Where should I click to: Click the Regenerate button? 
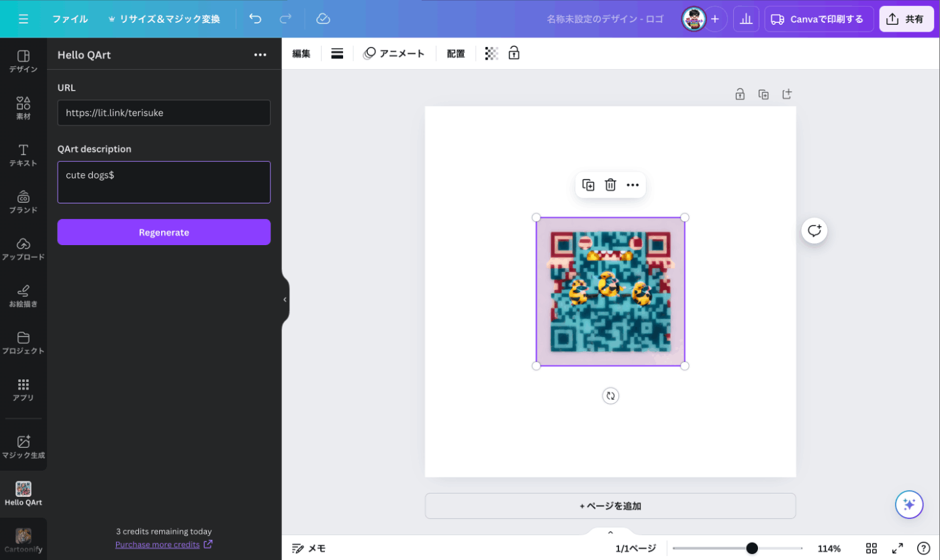(164, 232)
